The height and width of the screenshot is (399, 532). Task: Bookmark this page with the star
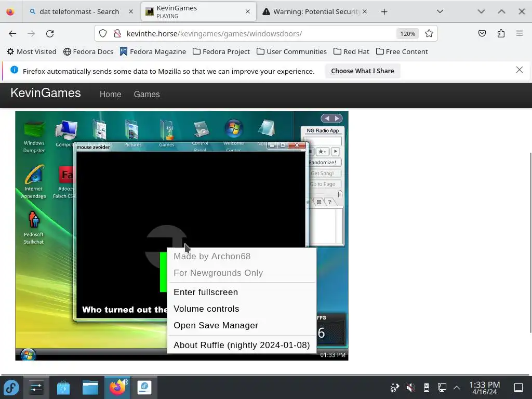[429, 33]
